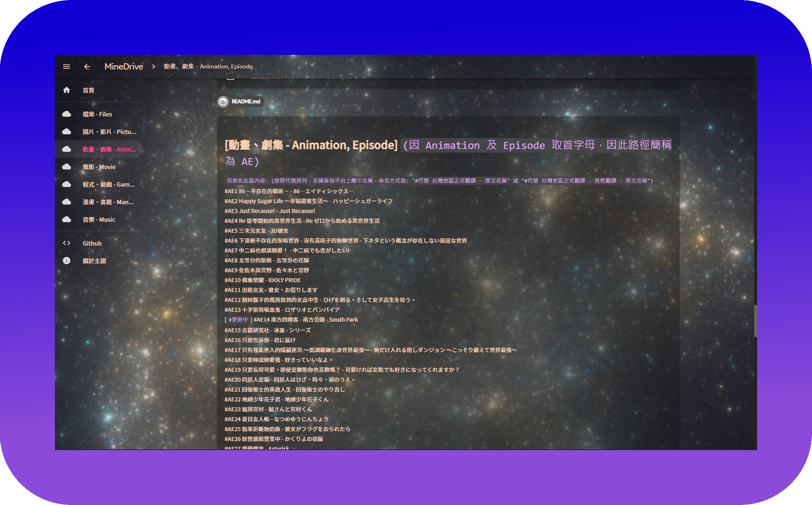Select the 動畫、劇集 - Anim... sidebar entry

(109, 149)
